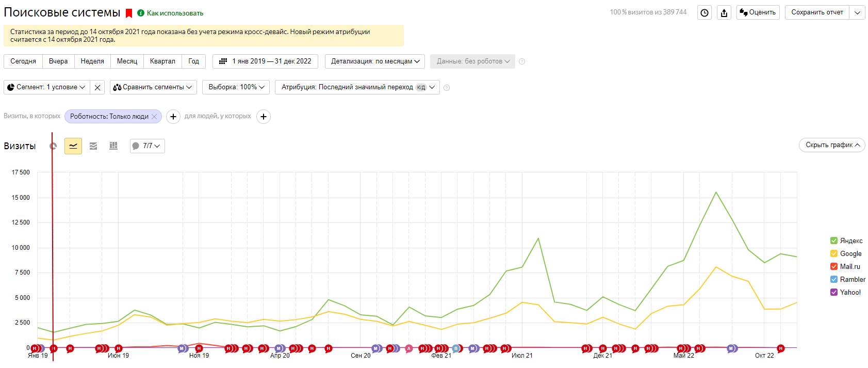Image resolution: width=868 pixels, height=368 pixels.
Task: Switch chart to pie view
Action: (x=53, y=146)
